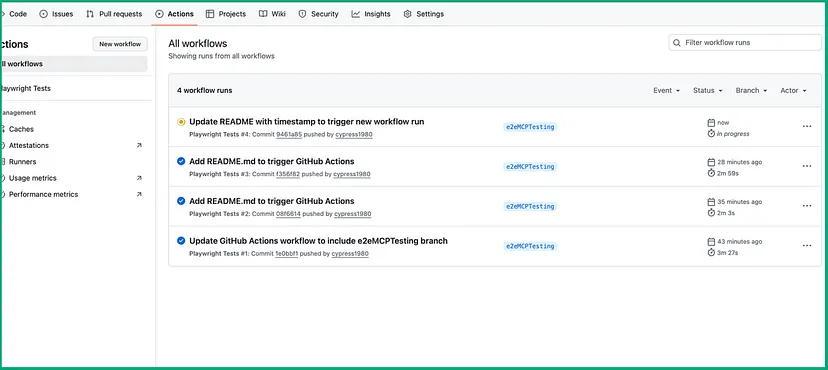Open Runners in the sidebar

coord(22,162)
